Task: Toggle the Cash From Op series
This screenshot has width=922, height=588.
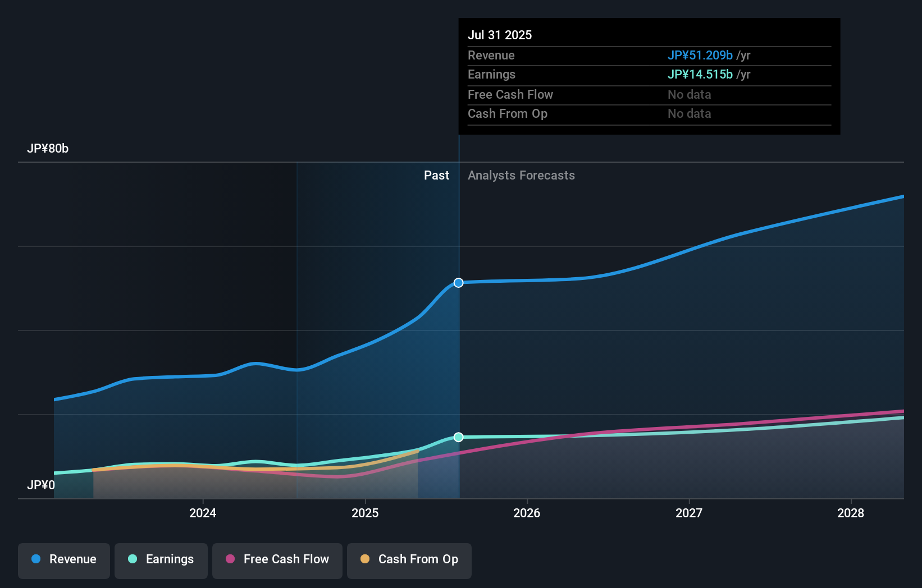Action: click(409, 559)
